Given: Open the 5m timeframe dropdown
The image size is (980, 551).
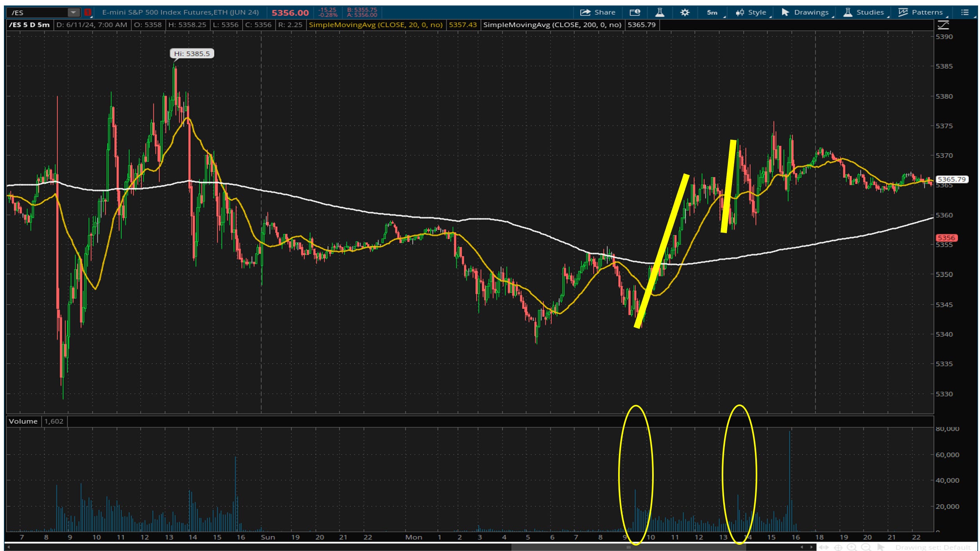Looking at the screenshot, I should click(x=713, y=13).
